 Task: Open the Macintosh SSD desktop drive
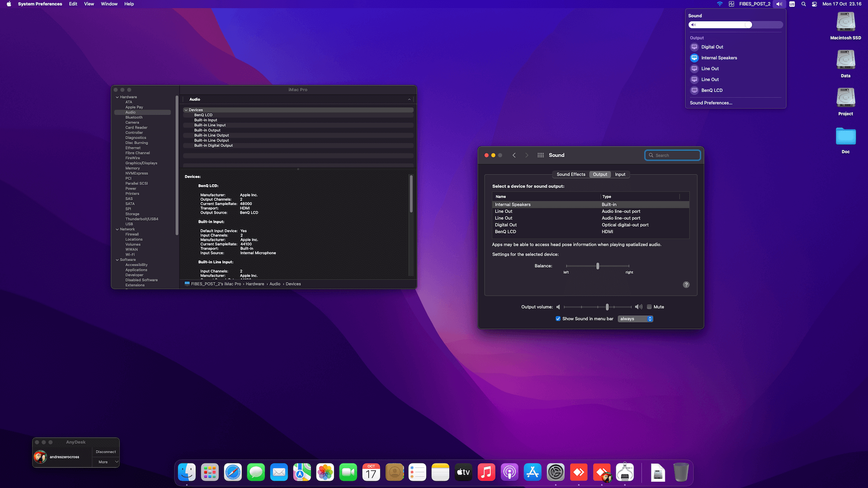(x=845, y=25)
